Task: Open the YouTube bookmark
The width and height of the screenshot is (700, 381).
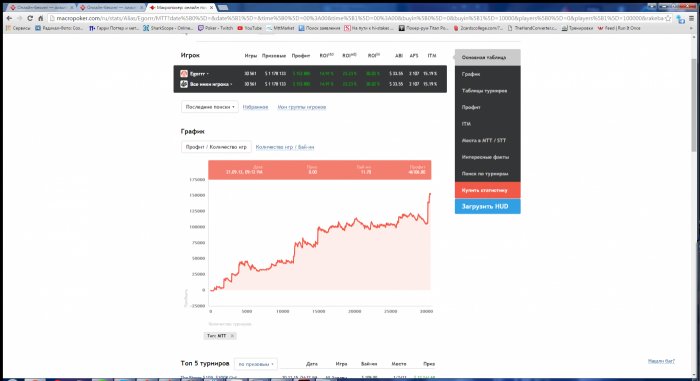Action: [x=249, y=28]
